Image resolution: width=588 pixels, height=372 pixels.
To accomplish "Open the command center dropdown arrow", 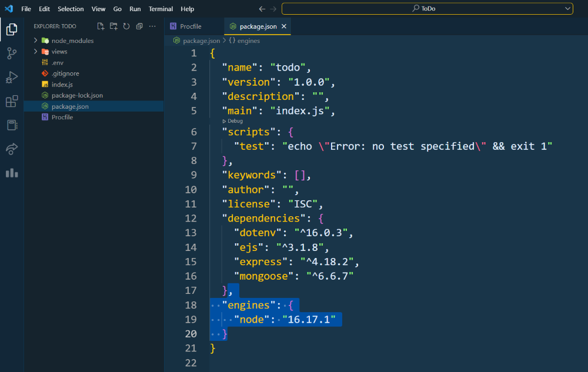I will [x=567, y=9].
